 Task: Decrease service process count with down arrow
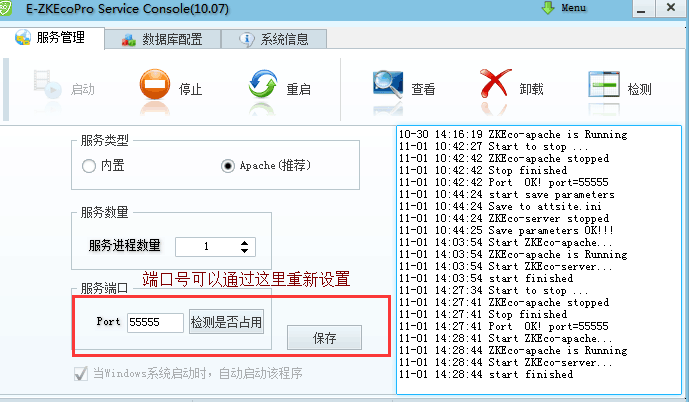click(244, 250)
